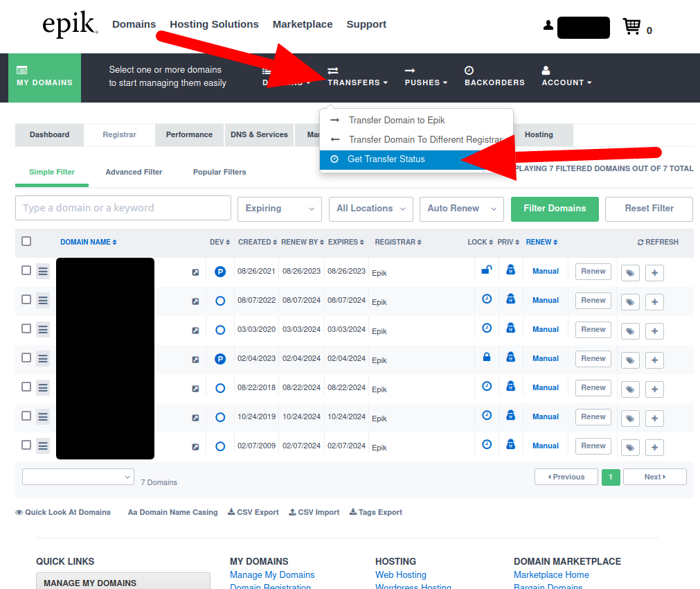700x589 pixels.
Task: Check the checkbox for the first domain row
Action: 25,271
